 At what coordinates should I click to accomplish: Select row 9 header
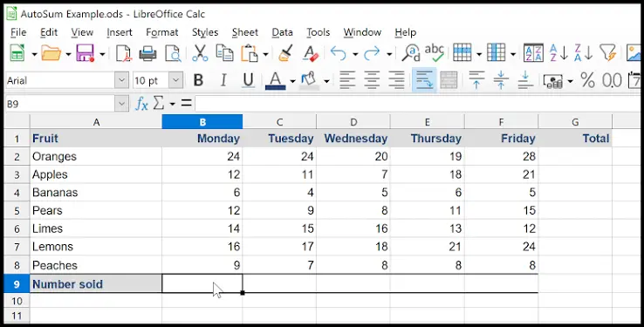(x=17, y=284)
